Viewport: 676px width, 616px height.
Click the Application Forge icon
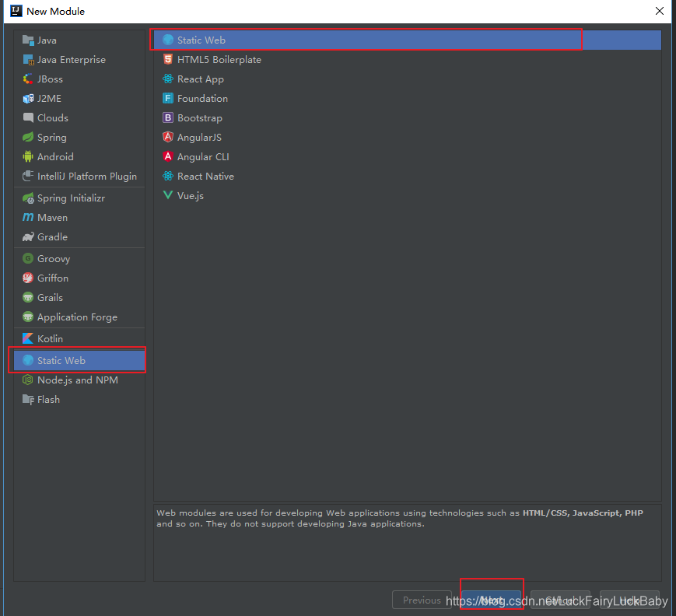click(x=28, y=317)
